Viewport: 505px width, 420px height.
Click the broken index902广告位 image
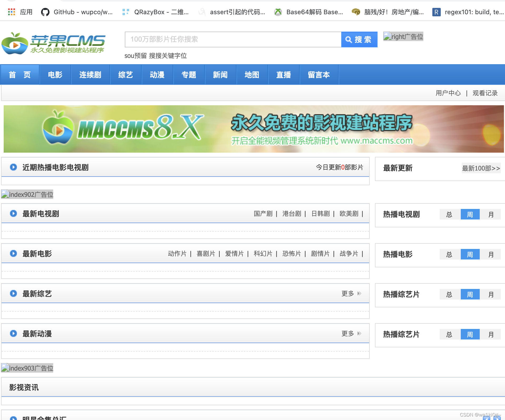coord(27,194)
